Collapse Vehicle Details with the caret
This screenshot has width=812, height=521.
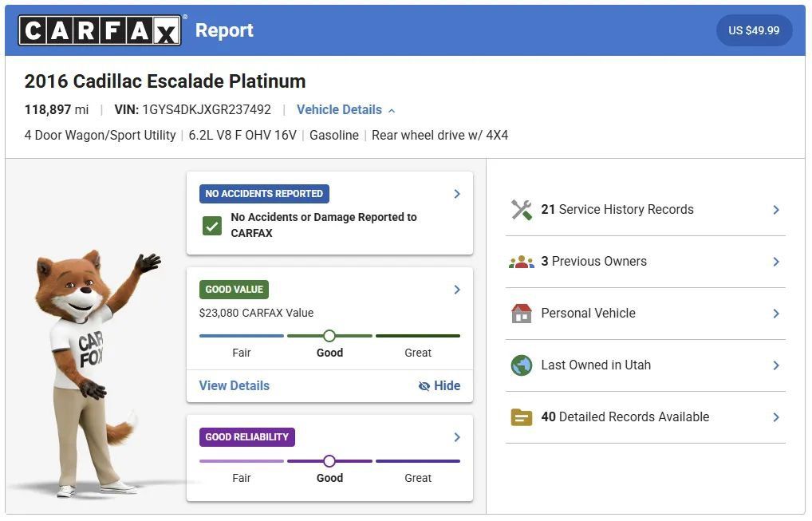coord(392,111)
